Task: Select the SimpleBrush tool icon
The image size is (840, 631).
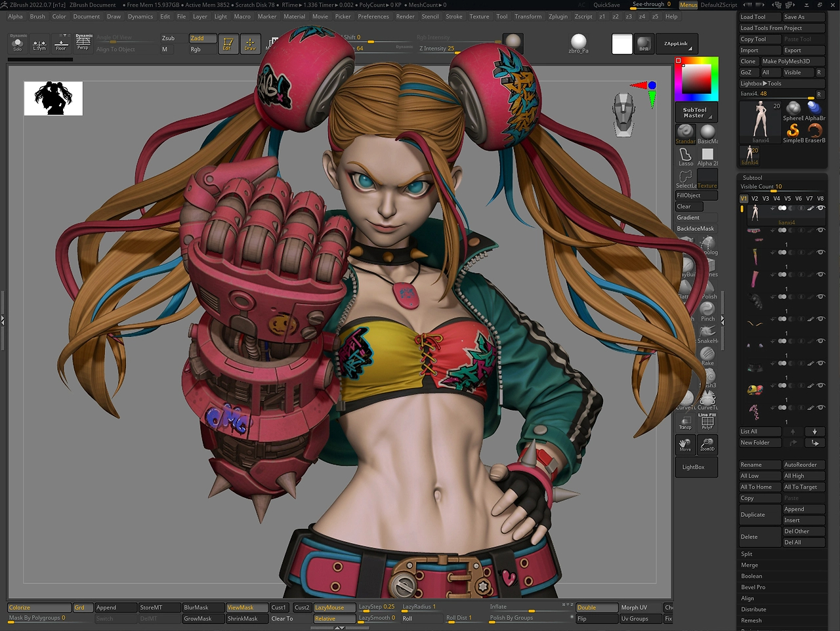Action: [x=793, y=133]
